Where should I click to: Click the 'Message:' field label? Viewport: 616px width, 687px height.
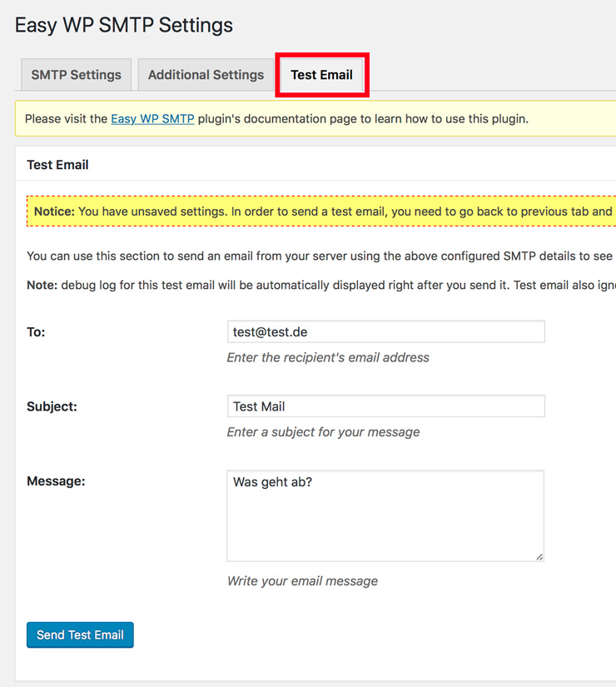point(56,481)
